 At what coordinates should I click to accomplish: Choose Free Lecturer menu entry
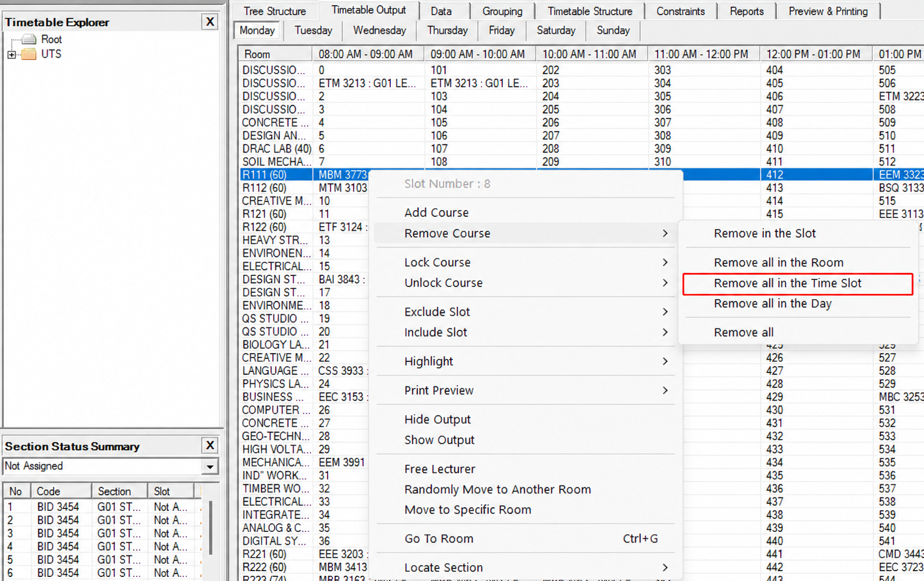point(526,469)
